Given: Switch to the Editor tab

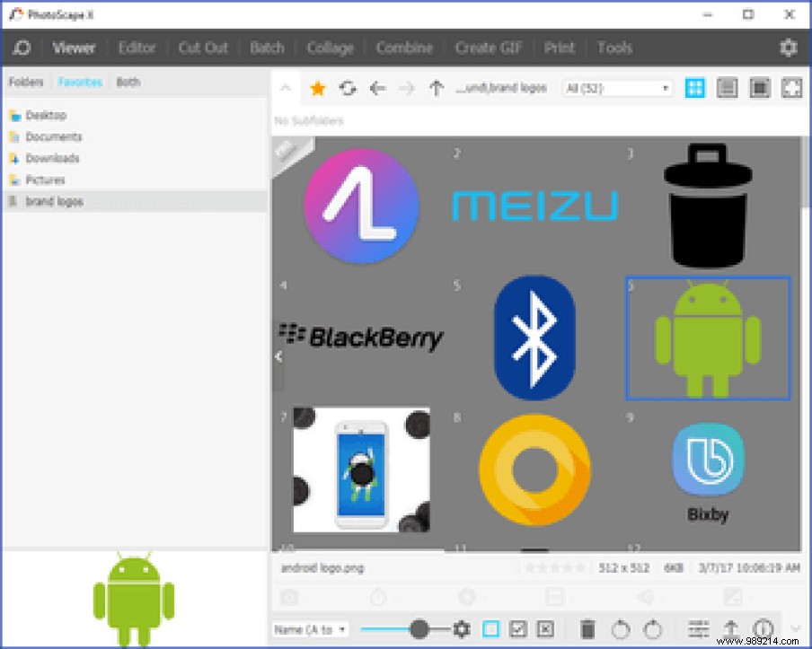Looking at the screenshot, I should (x=137, y=48).
